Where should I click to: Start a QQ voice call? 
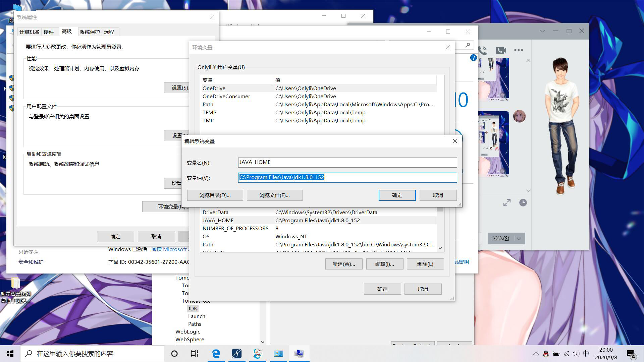point(483,50)
